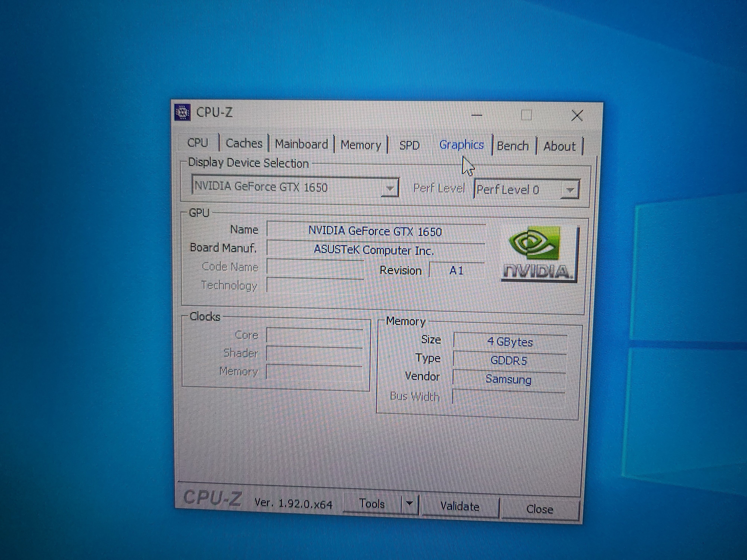Click the NVIDIA logo image
The height and width of the screenshot is (560, 747).
(x=539, y=254)
